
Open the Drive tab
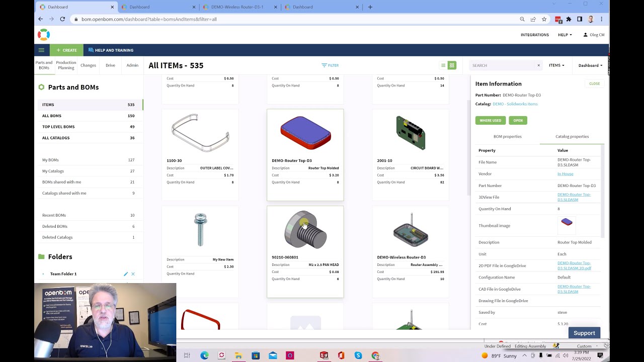point(110,65)
